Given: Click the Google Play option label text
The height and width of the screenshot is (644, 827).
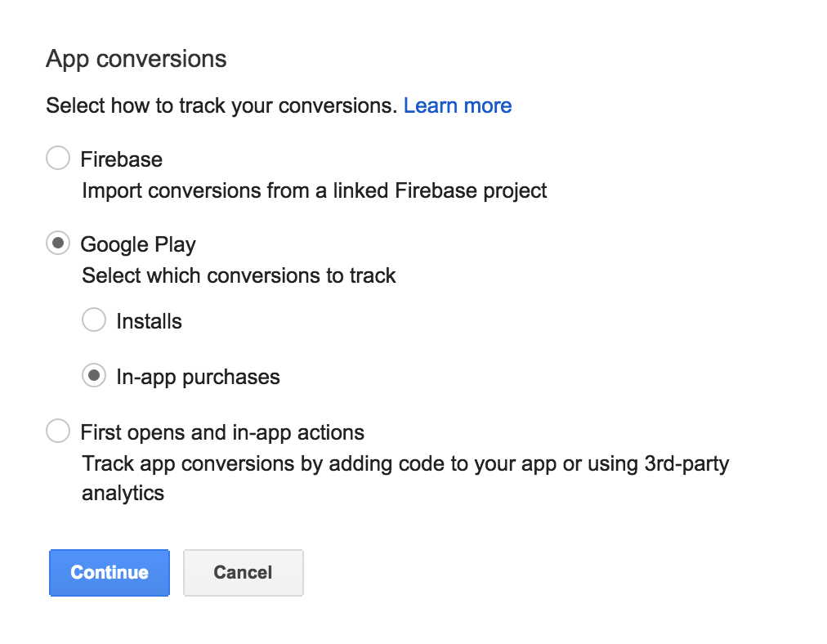Looking at the screenshot, I should [x=138, y=244].
